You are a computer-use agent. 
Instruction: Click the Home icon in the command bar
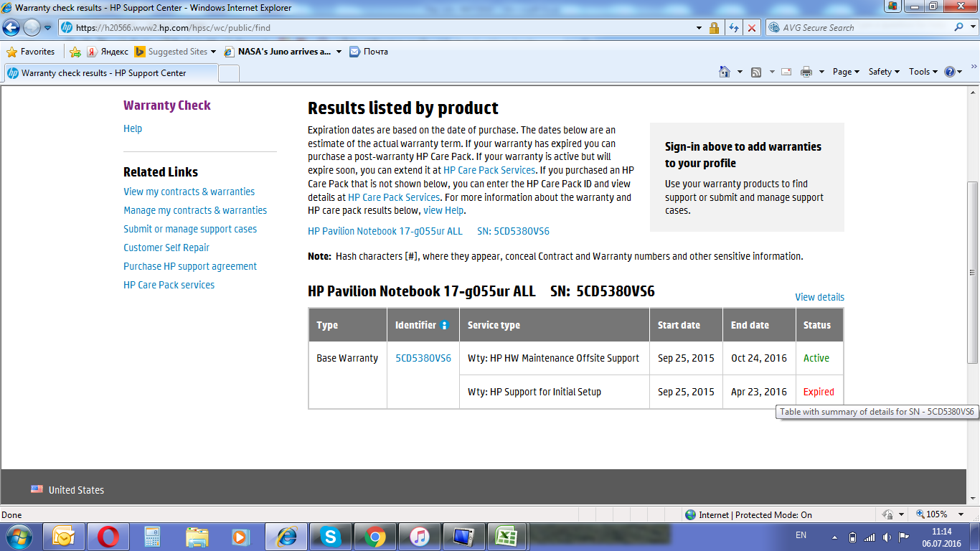click(x=725, y=72)
